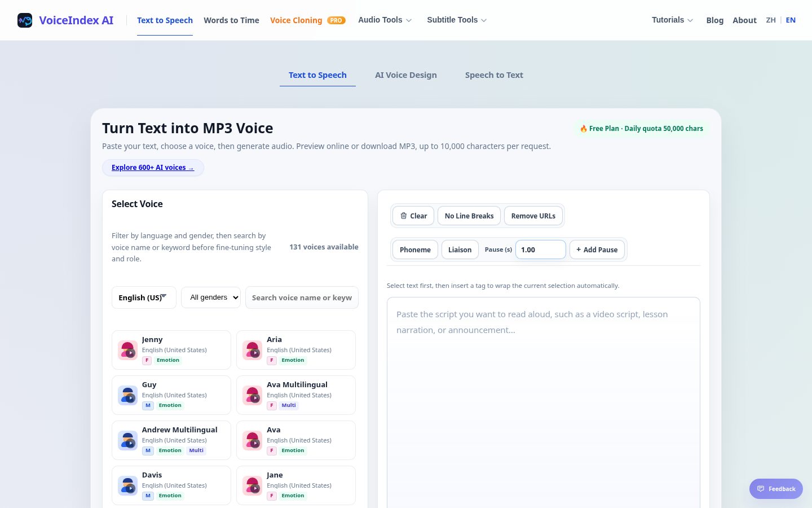Click the Clear button with trash icon
Screen dimensions: 812x508
point(413,216)
